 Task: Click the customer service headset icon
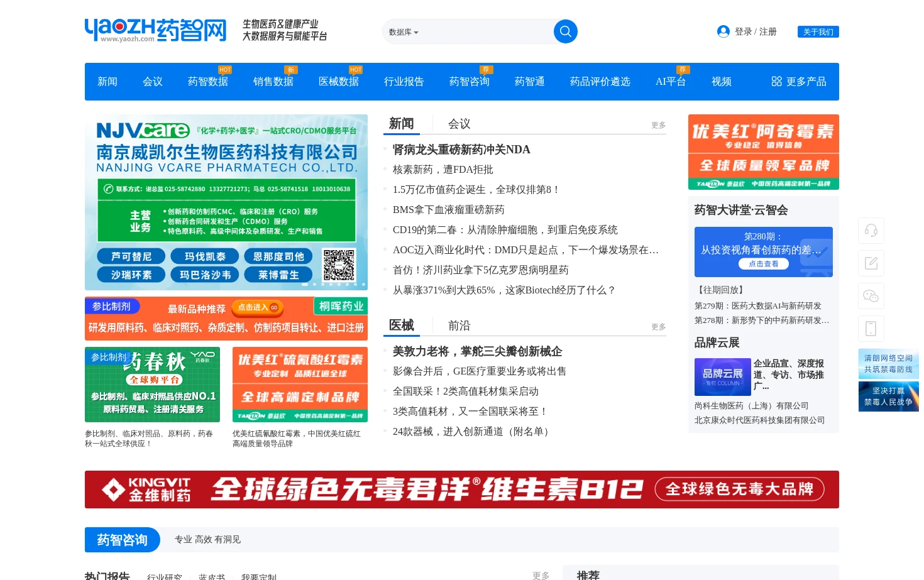(x=871, y=231)
